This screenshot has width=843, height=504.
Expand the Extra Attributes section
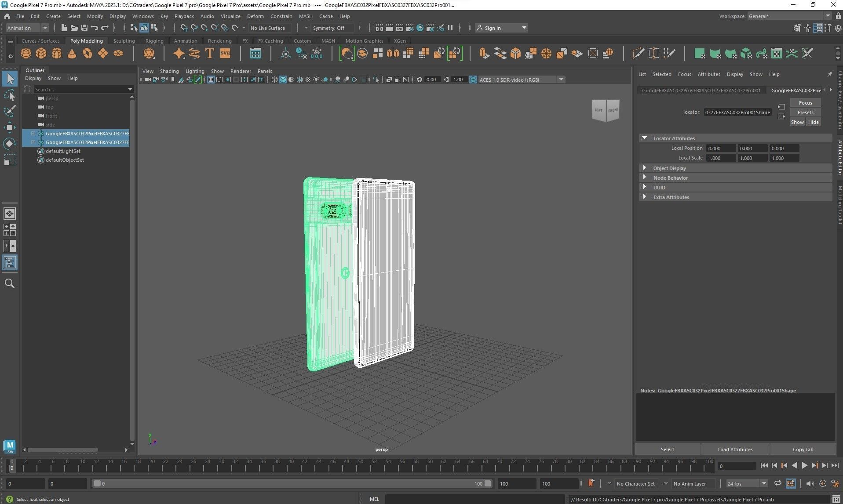pos(645,197)
